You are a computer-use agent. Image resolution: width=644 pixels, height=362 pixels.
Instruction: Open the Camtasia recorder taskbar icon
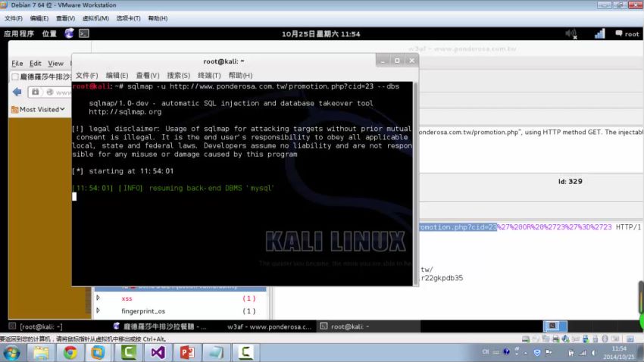coord(245,353)
